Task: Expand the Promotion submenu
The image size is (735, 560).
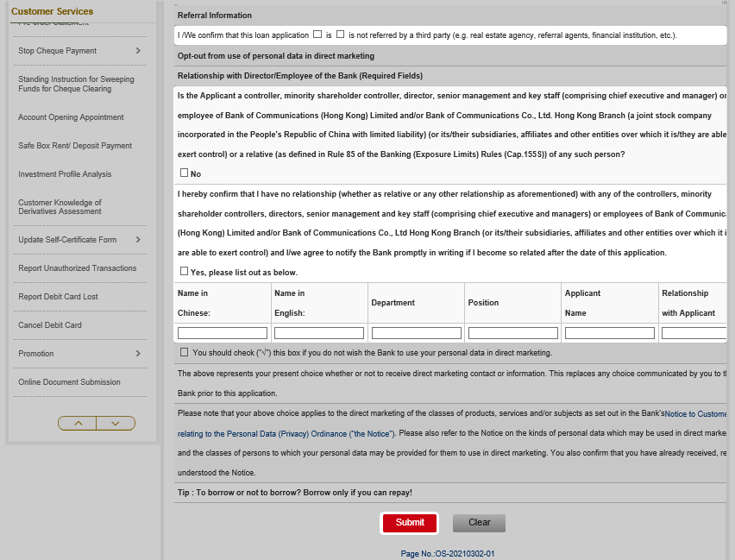Action: (x=138, y=354)
